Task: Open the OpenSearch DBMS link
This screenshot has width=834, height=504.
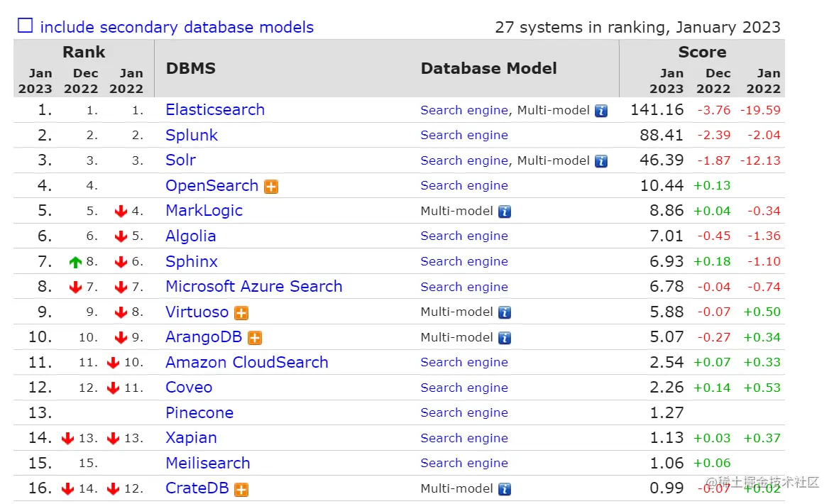Action: click(x=212, y=186)
